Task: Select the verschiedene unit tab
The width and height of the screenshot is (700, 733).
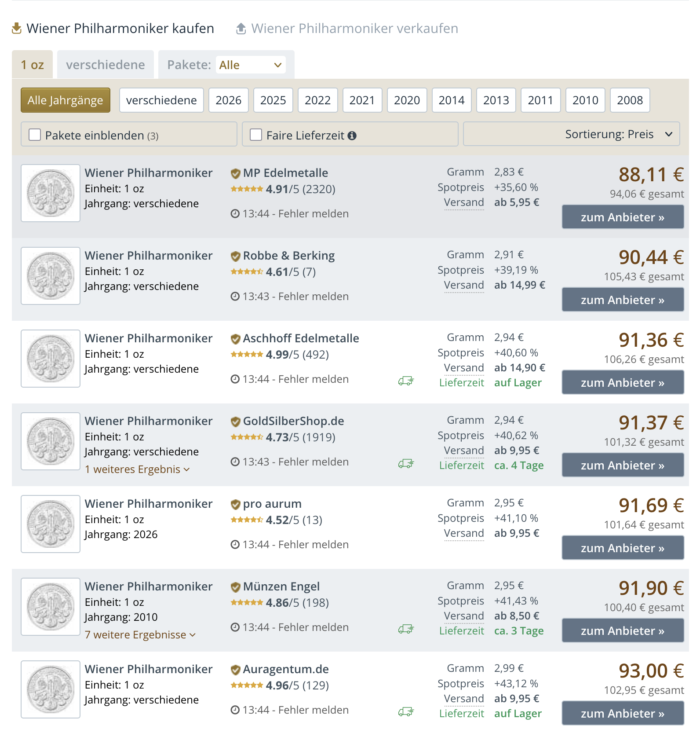Action: pos(106,65)
